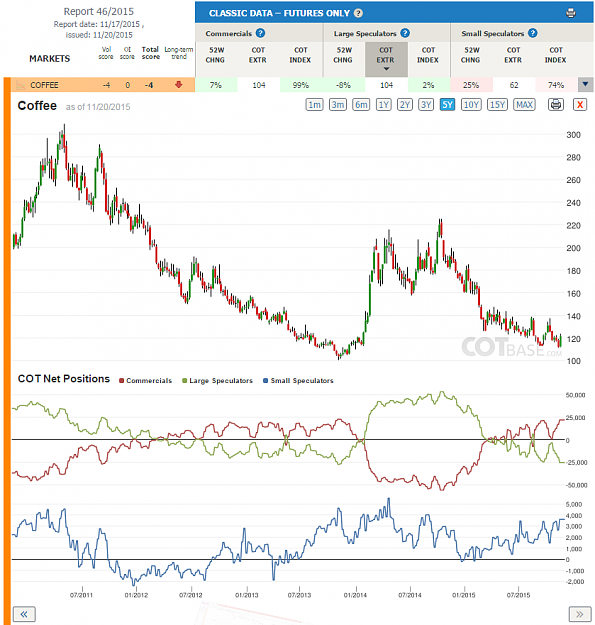Select the 6m time range
The height and width of the screenshot is (625, 595).
361,105
